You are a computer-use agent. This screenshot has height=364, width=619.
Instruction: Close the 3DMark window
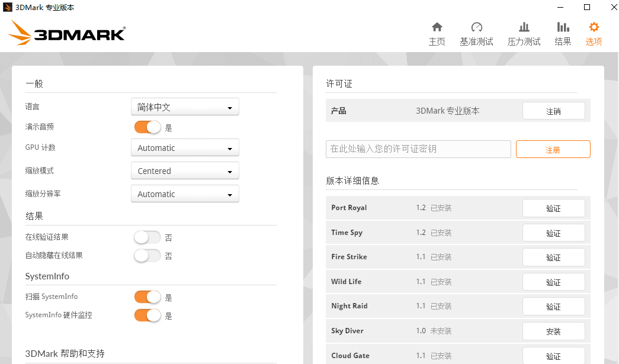(x=614, y=7)
